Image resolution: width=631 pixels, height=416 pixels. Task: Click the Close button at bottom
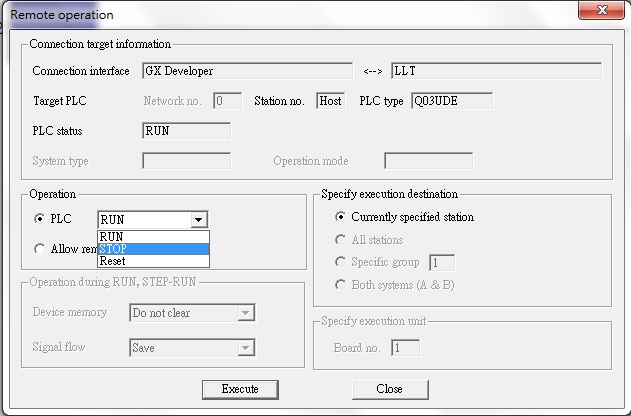pyautogui.click(x=390, y=389)
